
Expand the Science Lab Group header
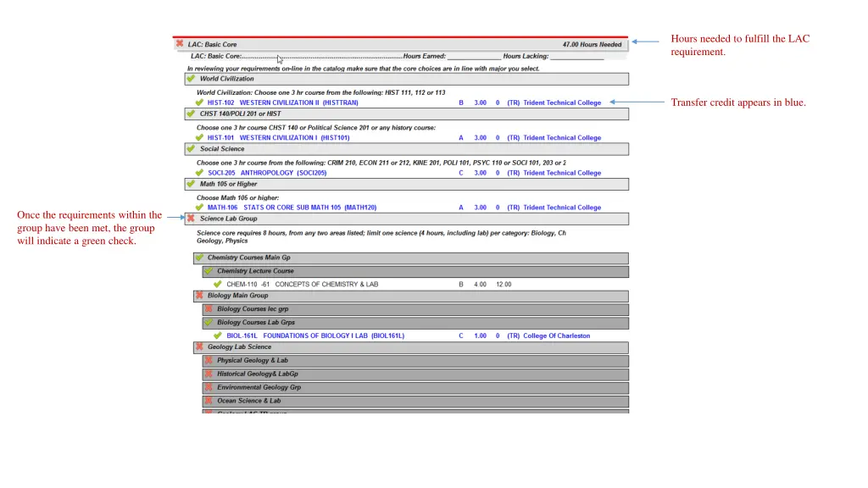(x=406, y=219)
